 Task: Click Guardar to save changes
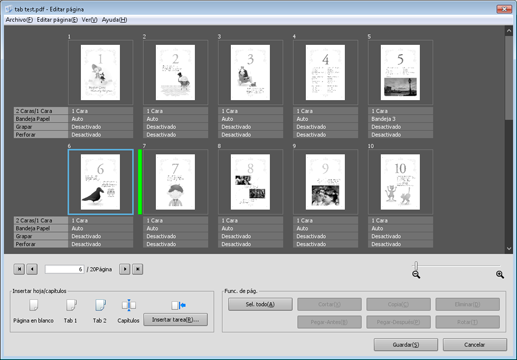[x=406, y=345]
